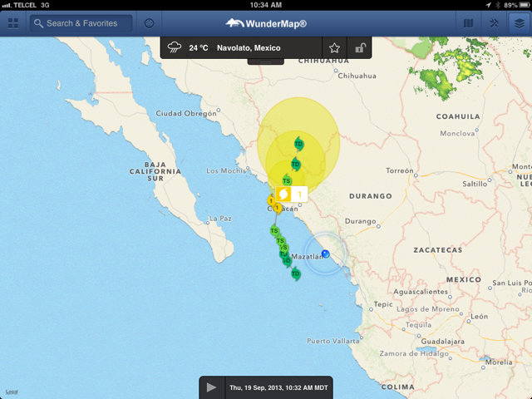Open the Legal link
Image resolution: width=532 pixels, height=399 pixels.
11,392
